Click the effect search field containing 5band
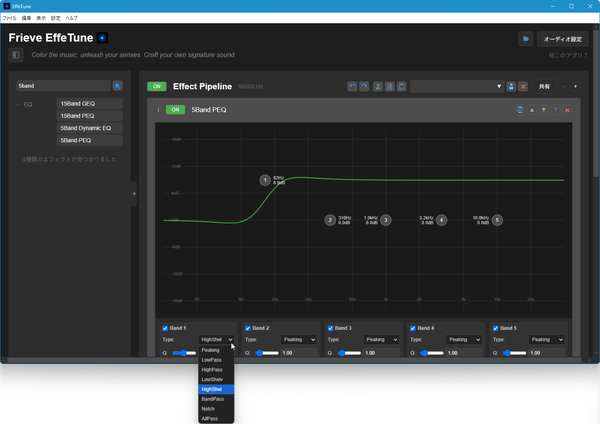 pyautogui.click(x=63, y=86)
